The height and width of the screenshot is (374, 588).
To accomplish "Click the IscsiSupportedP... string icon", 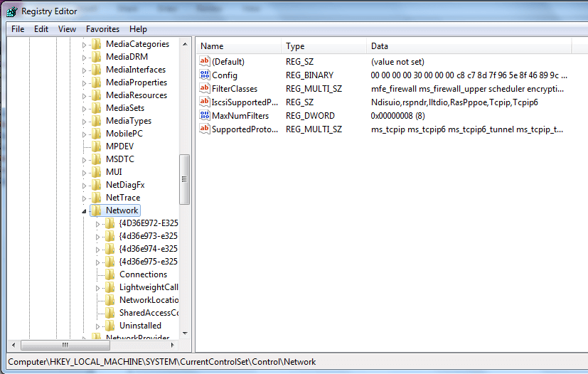I will click(x=204, y=102).
